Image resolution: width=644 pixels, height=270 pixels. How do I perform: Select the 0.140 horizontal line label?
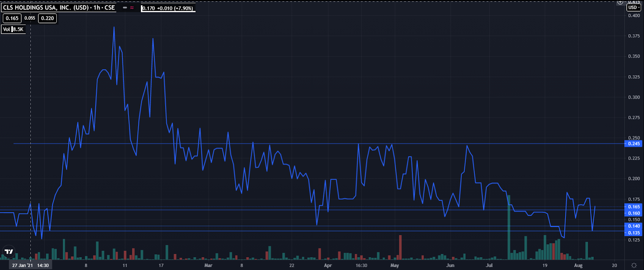point(634,226)
